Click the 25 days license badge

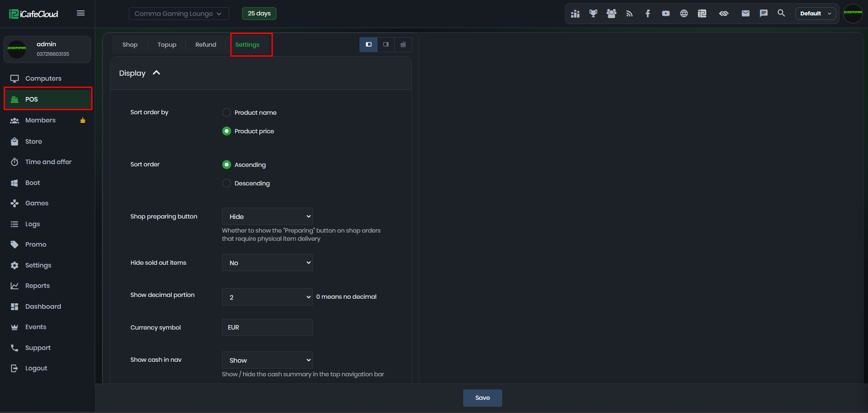pos(259,14)
